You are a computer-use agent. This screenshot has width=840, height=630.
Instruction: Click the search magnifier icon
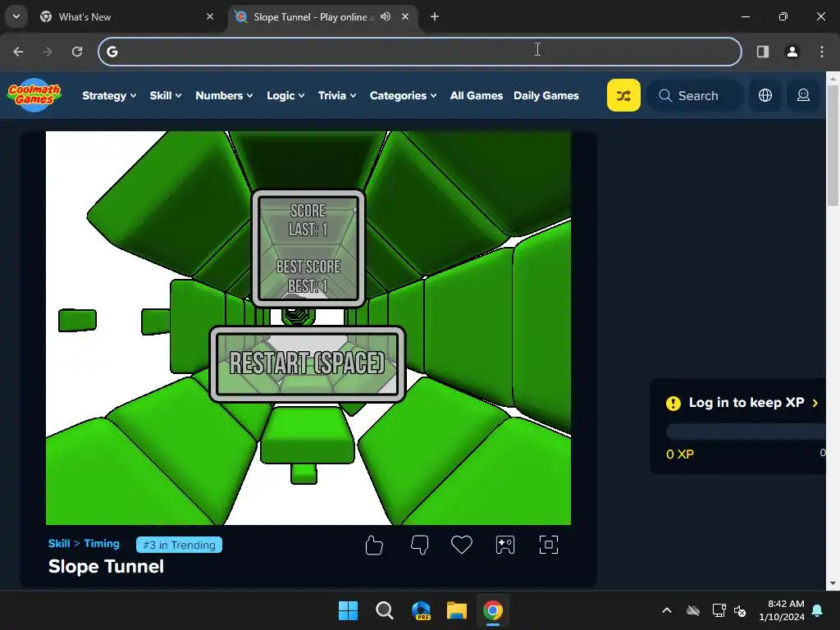pyautogui.click(x=665, y=95)
